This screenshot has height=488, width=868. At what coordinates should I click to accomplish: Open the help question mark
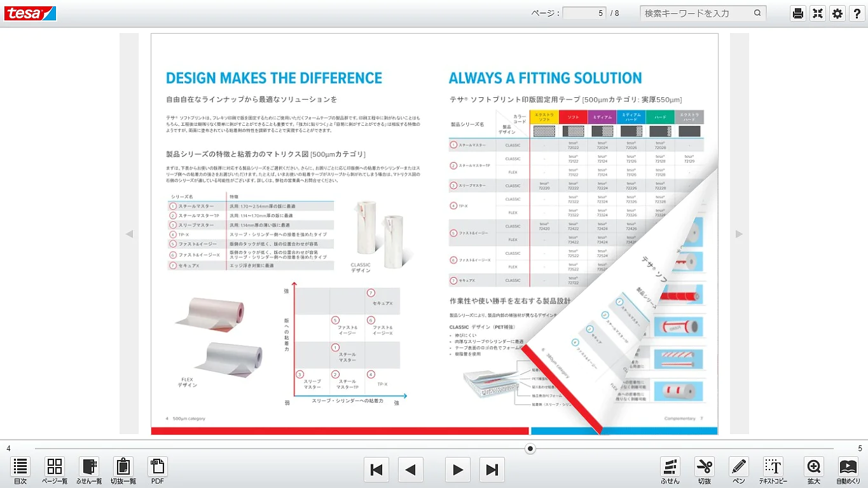pos(858,13)
